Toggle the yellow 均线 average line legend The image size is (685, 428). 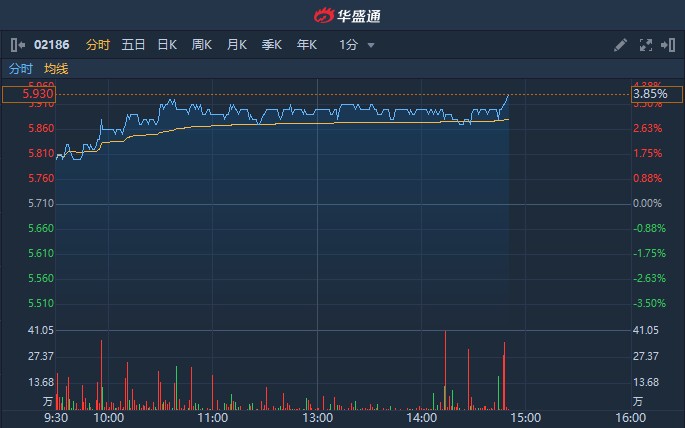(56, 69)
